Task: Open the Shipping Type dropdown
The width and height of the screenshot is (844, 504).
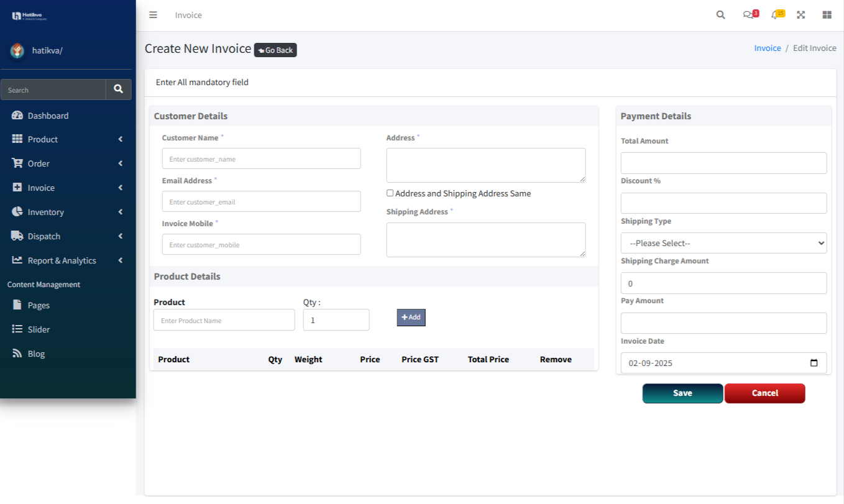Action: [723, 242]
